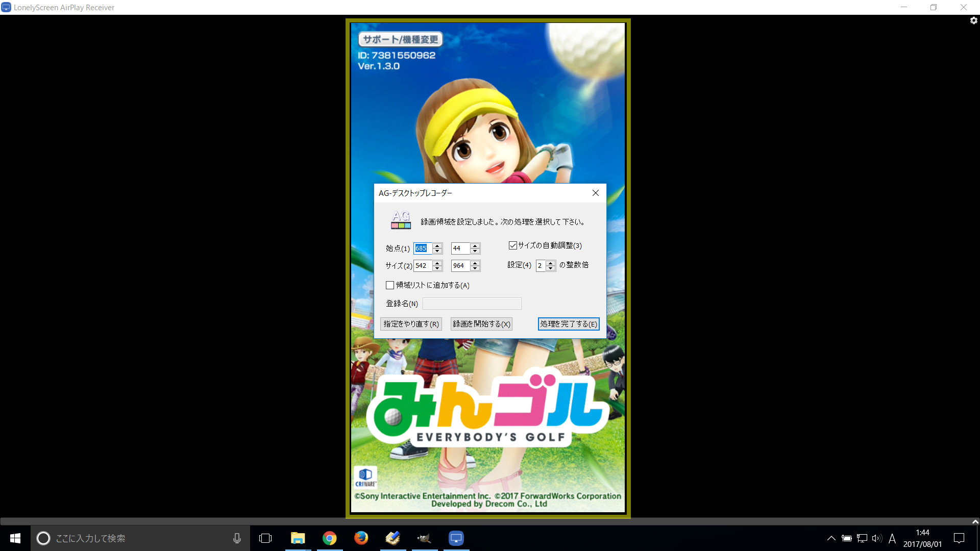Tap サポート/機種変更 button in game screen

(400, 39)
